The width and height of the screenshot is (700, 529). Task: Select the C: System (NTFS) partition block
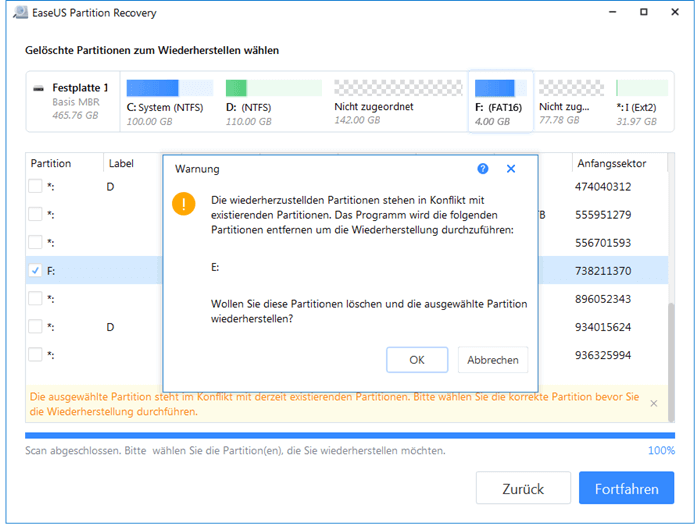[x=169, y=102]
